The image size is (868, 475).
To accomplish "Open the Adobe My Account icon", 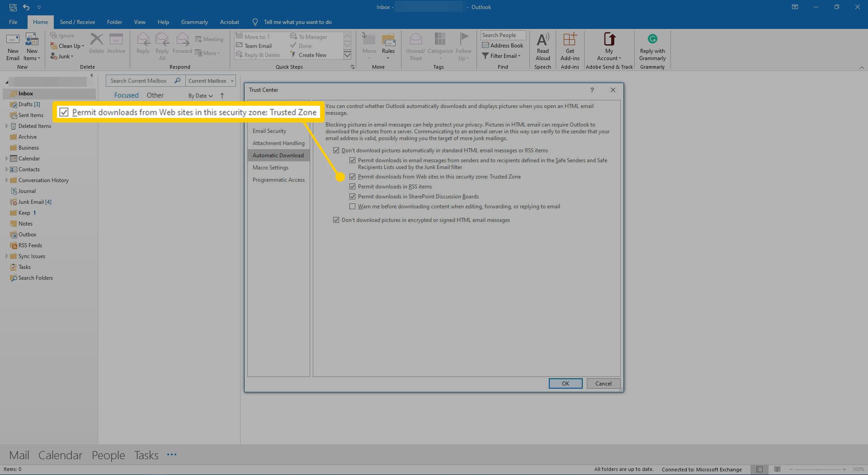I will pyautogui.click(x=609, y=39).
